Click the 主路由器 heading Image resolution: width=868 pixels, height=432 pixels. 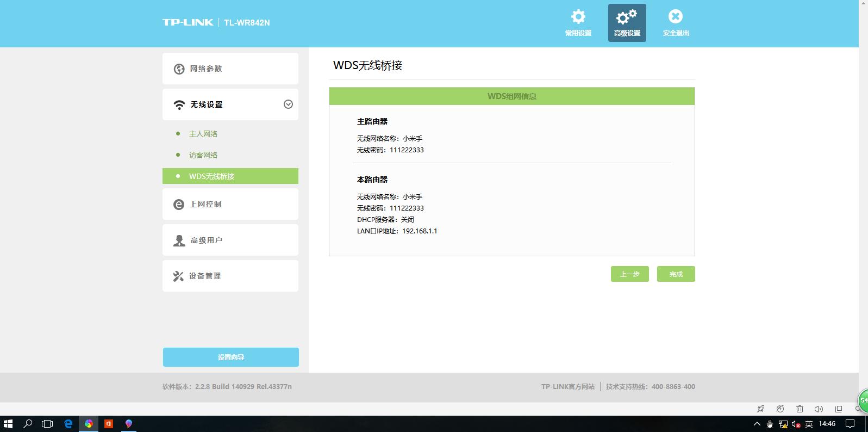point(372,121)
